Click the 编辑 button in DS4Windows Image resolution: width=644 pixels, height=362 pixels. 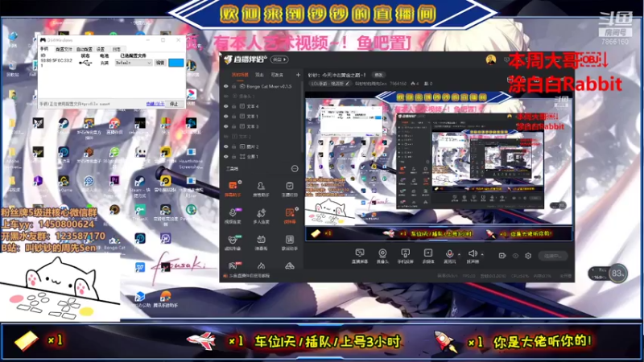click(x=160, y=63)
